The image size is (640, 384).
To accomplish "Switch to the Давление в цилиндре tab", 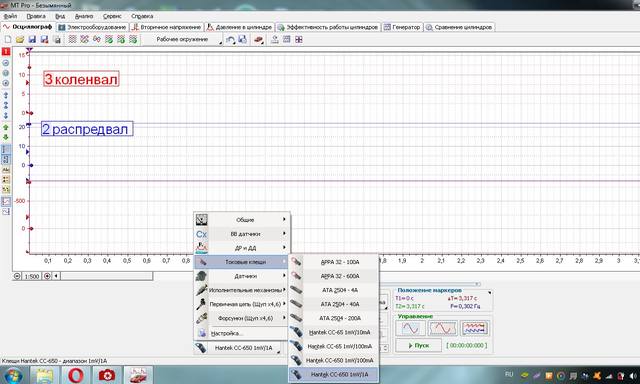I will coord(239,27).
